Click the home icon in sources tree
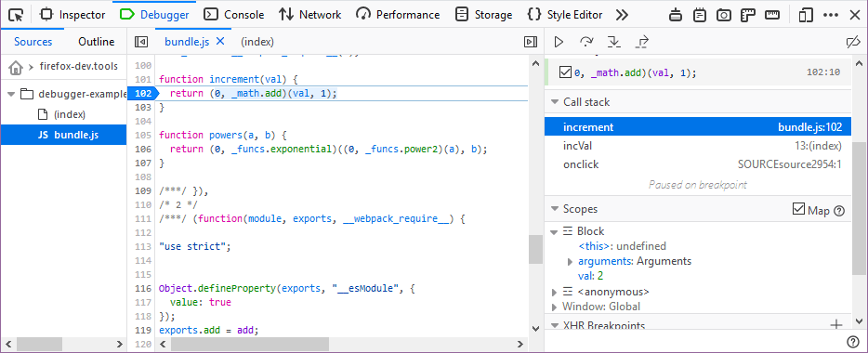Image resolution: width=868 pixels, height=353 pixels. pos(16,68)
